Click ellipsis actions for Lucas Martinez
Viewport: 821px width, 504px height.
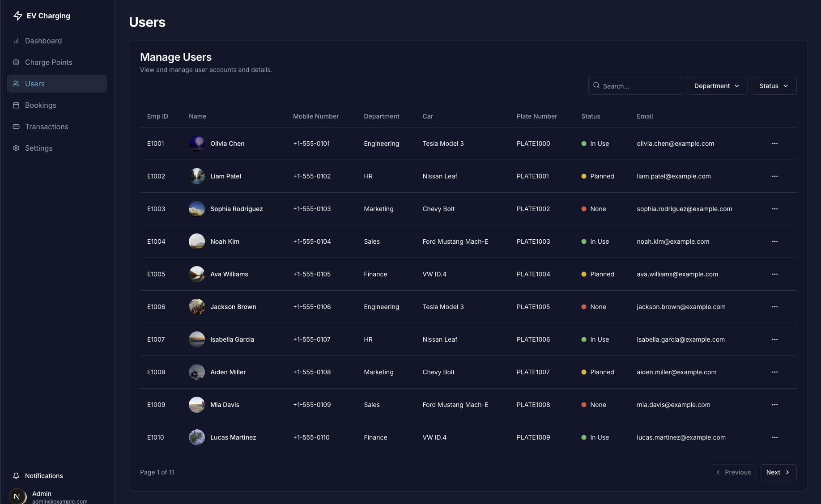click(x=774, y=437)
